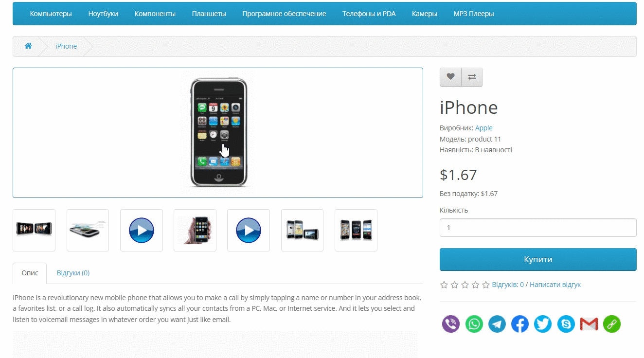Viewport: 644px width, 358px height.
Task: Switch to the Відгуки (0) tab
Action: coord(73,273)
